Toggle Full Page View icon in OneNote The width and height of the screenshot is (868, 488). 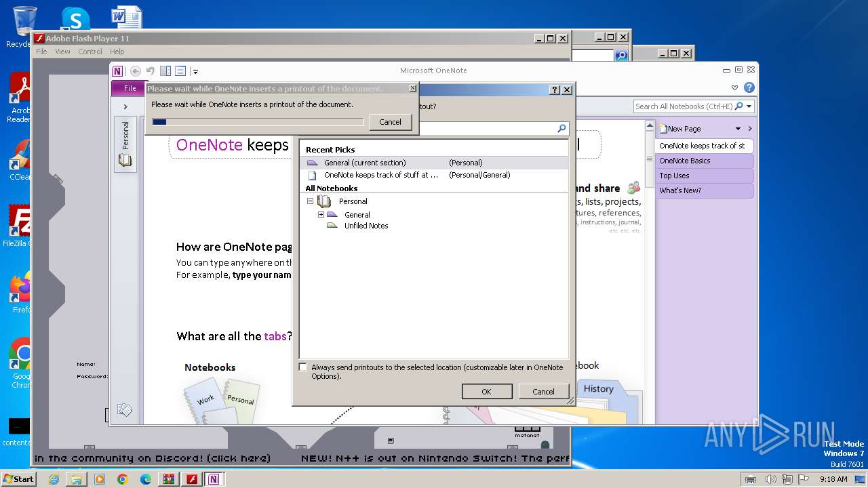[x=180, y=70]
